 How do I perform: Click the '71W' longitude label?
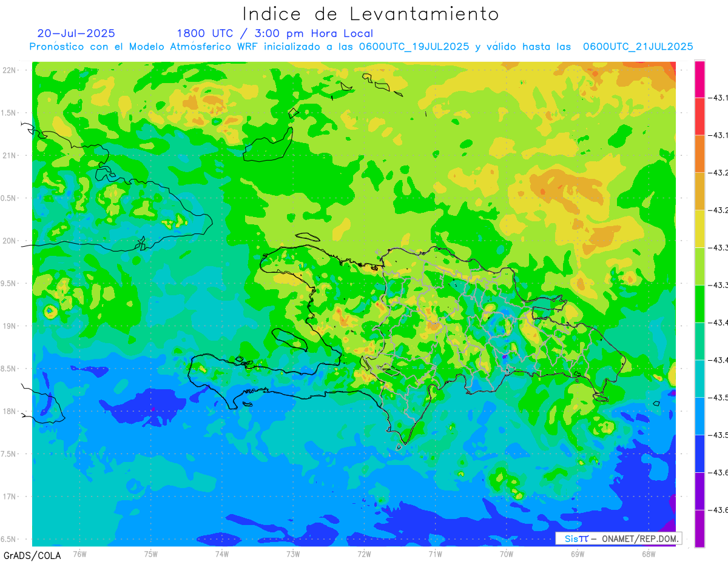tap(435, 554)
